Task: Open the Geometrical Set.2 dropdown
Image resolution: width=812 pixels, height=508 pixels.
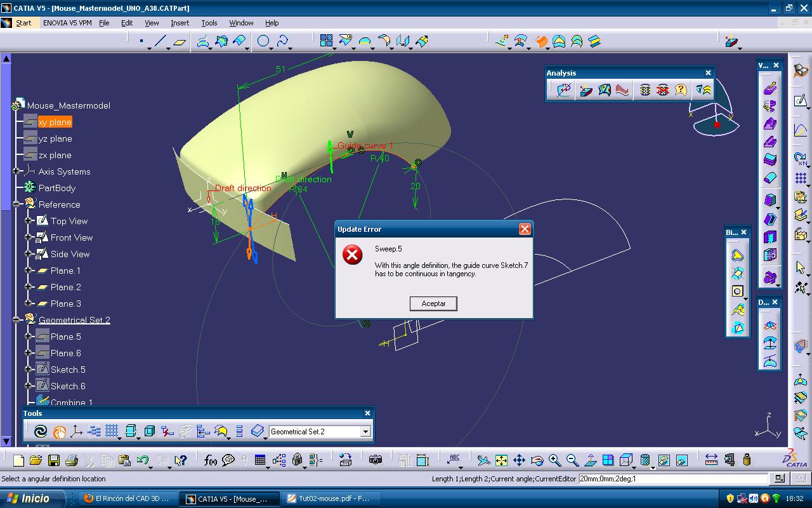Action: pyautogui.click(x=365, y=432)
